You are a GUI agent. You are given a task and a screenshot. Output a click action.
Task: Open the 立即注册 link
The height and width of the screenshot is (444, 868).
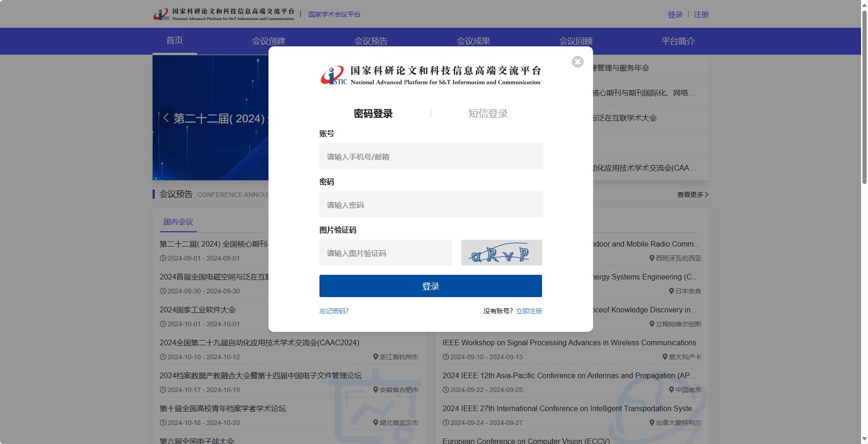point(529,311)
